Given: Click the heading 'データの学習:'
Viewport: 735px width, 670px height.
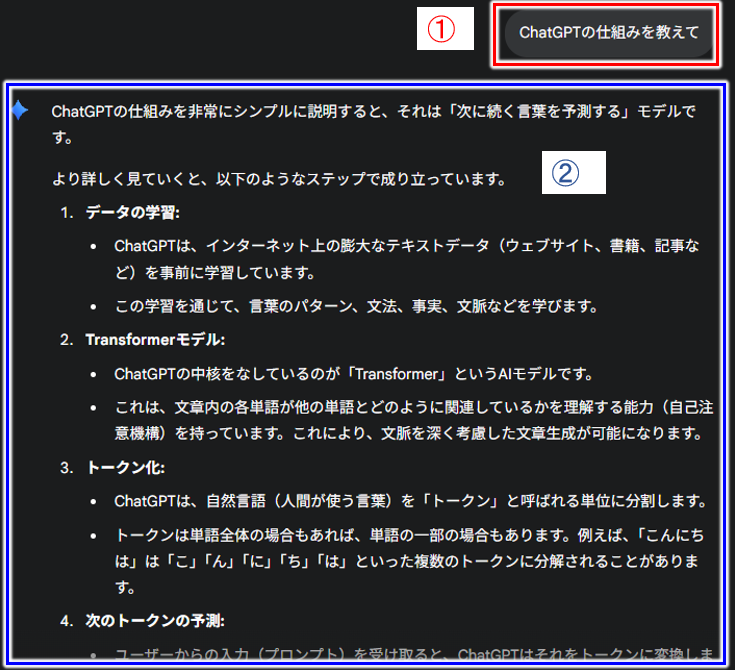Looking at the screenshot, I should click(133, 212).
